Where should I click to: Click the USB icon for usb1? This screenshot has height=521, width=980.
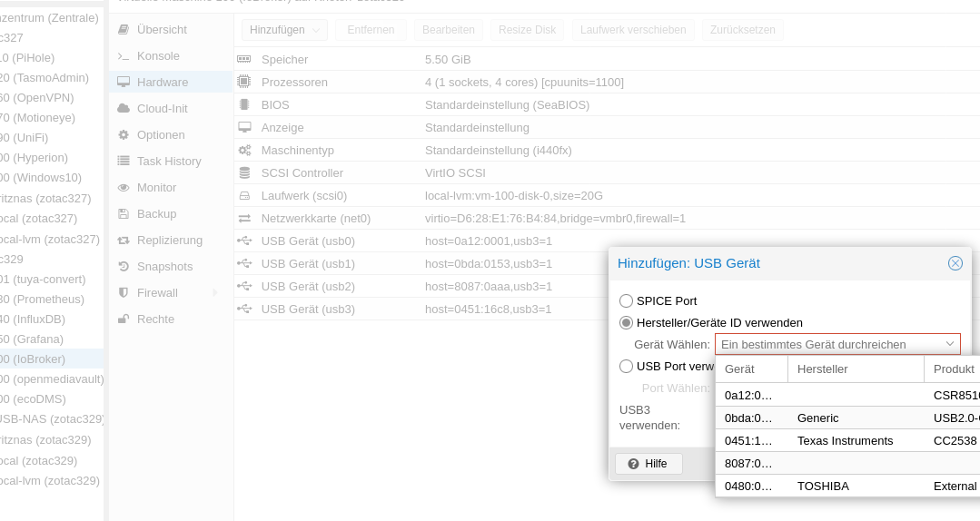point(244,263)
